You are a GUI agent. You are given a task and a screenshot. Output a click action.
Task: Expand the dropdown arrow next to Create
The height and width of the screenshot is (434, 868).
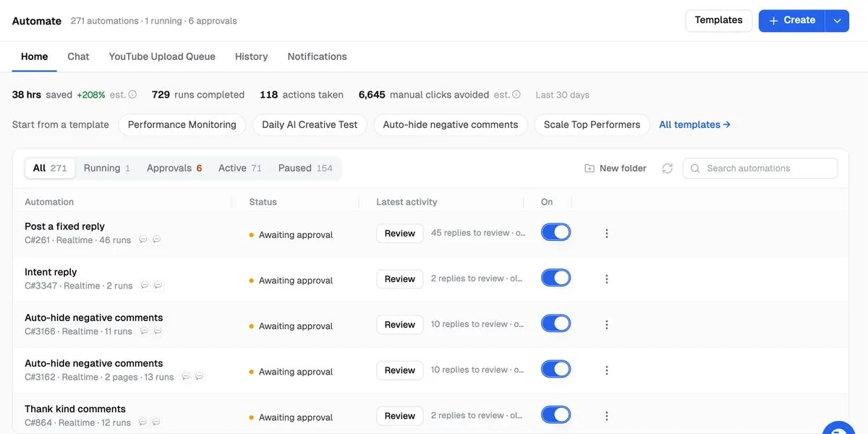click(837, 21)
